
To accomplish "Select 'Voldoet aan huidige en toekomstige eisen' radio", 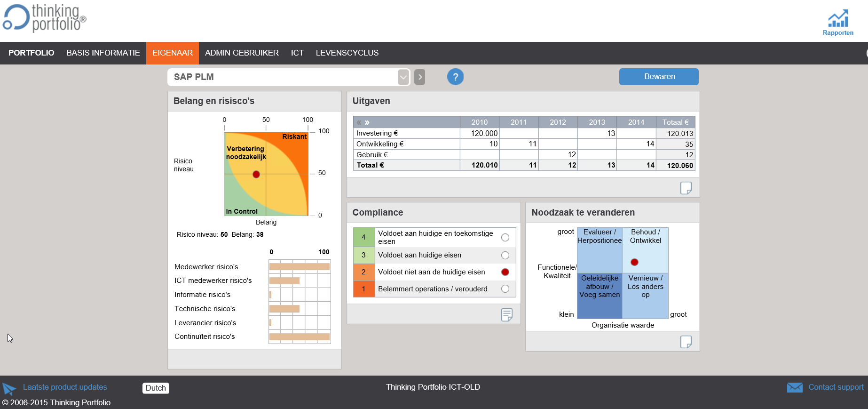I will [505, 238].
